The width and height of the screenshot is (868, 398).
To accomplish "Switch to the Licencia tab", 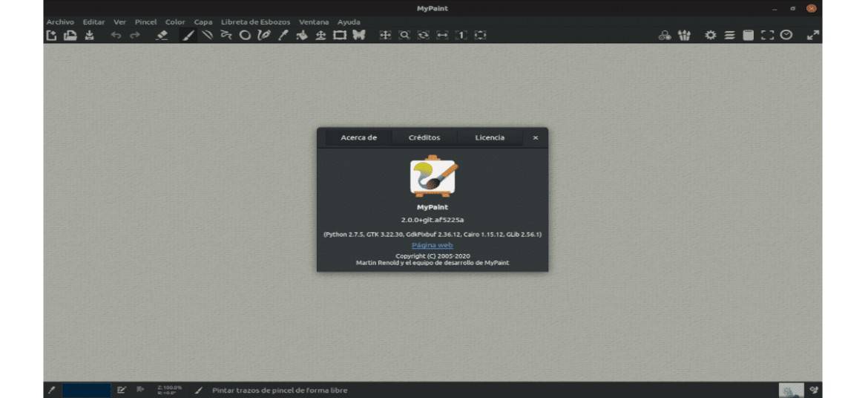I will pyautogui.click(x=490, y=137).
